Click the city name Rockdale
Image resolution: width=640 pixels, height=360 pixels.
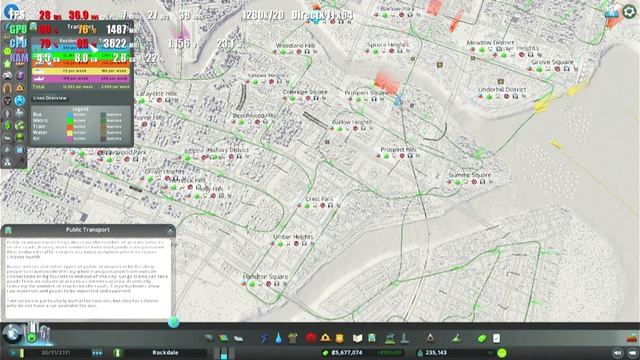[165, 353]
